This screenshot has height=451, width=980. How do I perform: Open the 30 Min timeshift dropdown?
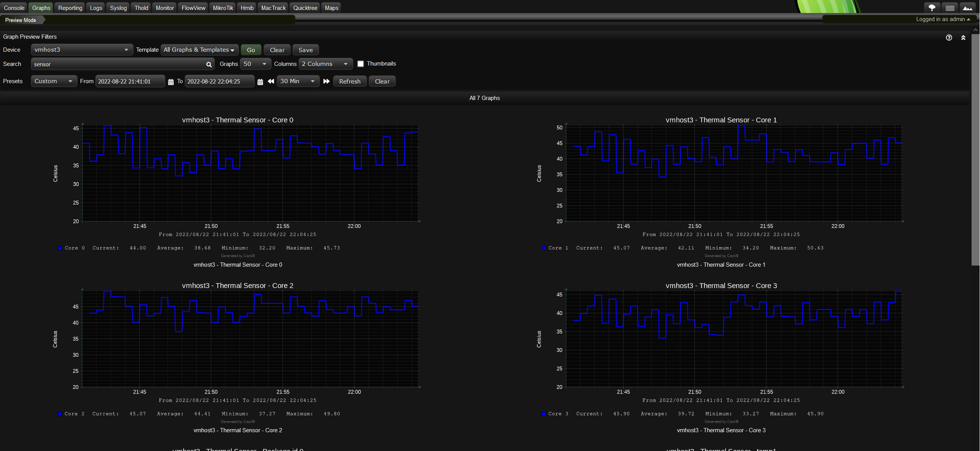click(298, 81)
